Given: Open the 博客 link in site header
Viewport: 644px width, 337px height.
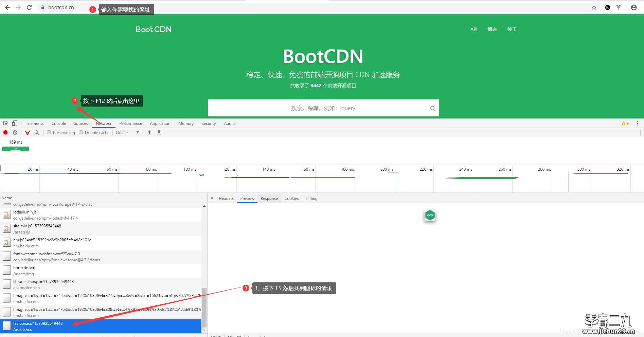Looking at the screenshot, I should pos(492,30).
